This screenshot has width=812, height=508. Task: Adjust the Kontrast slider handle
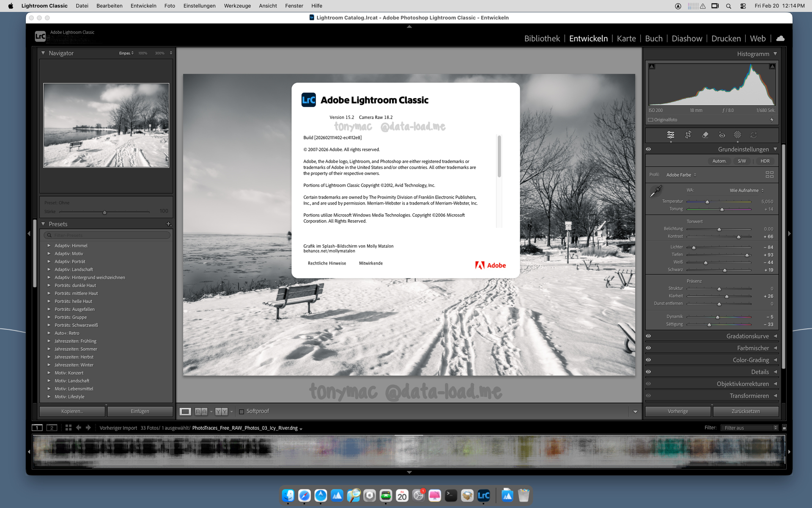pos(738,237)
